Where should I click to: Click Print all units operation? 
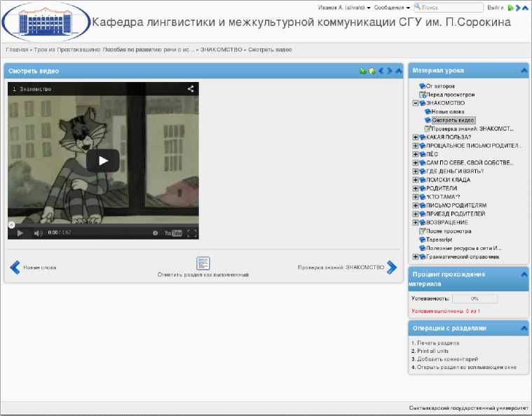(x=432, y=352)
